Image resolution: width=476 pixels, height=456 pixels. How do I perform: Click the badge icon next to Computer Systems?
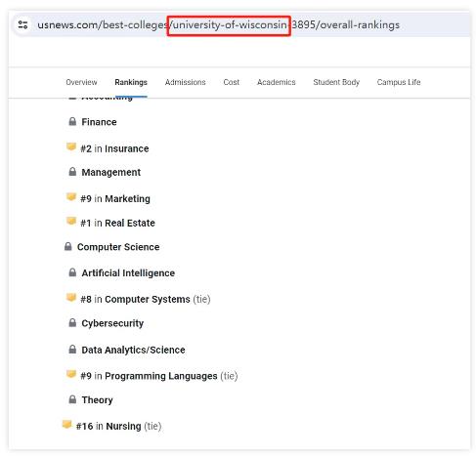(71, 298)
